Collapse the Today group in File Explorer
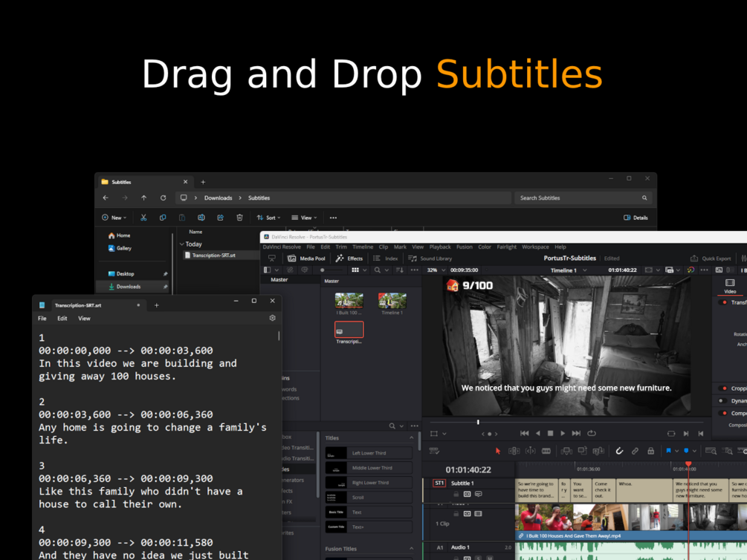This screenshot has height=560, width=747. pyautogui.click(x=181, y=244)
